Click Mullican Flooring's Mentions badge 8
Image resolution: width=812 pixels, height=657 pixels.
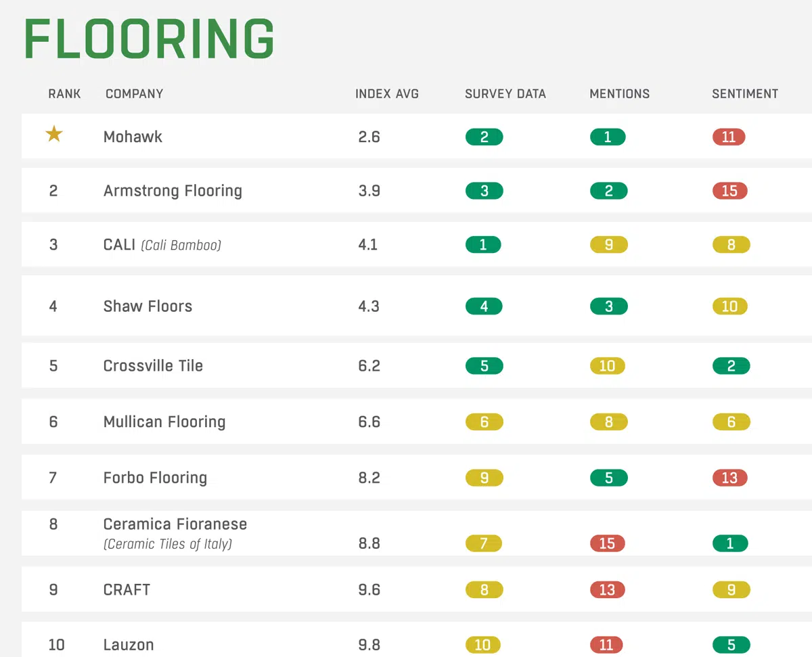click(609, 422)
